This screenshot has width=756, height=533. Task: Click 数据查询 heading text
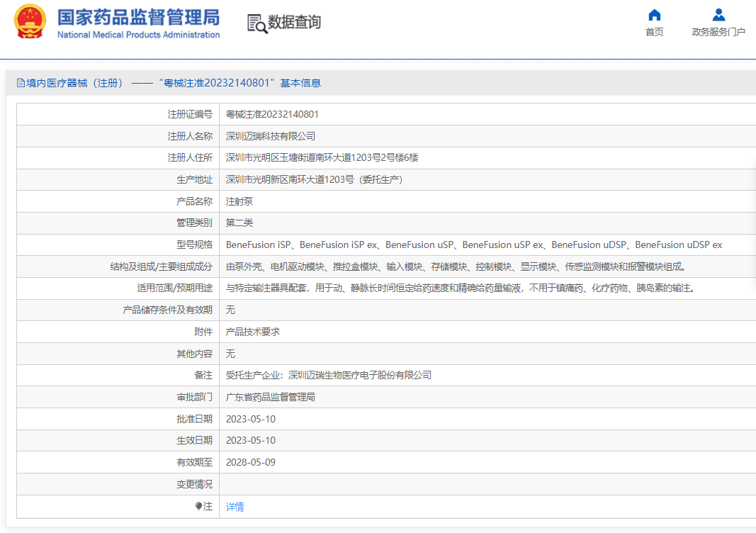click(x=294, y=22)
